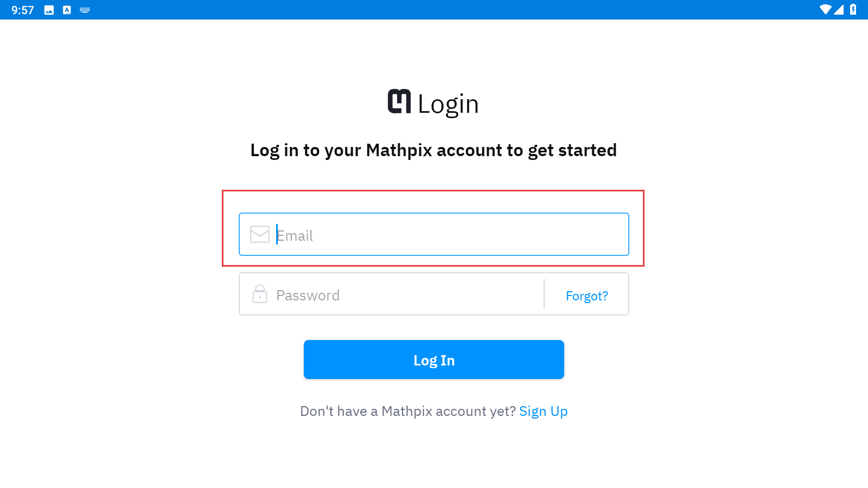Click the 'Don't have a Mathpix account yet?' text

[x=408, y=412]
